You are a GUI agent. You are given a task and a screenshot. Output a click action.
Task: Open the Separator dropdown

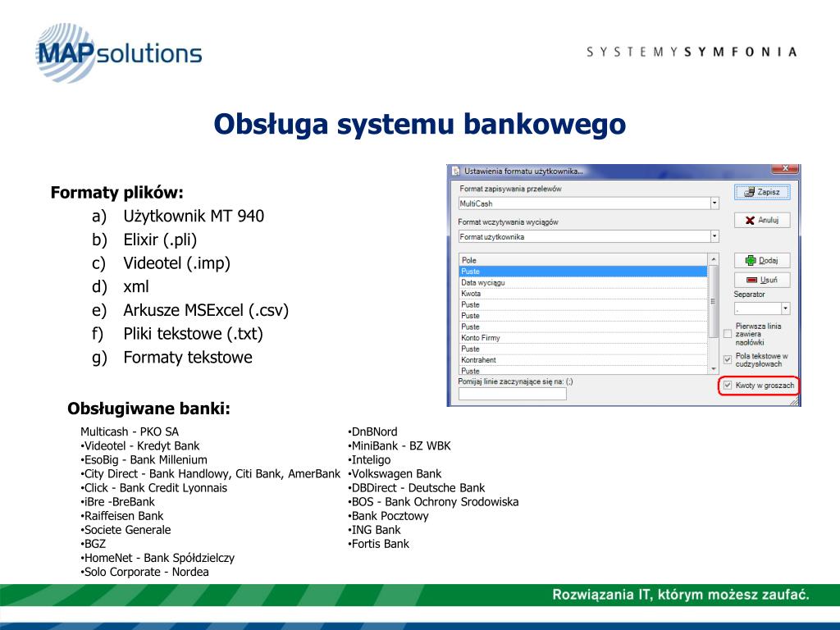[x=785, y=308]
